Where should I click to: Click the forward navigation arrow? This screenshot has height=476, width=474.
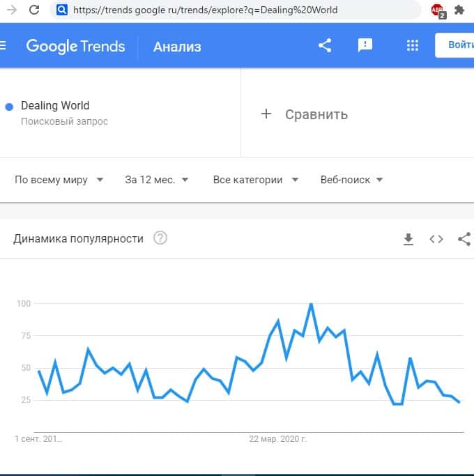[13, 10]
